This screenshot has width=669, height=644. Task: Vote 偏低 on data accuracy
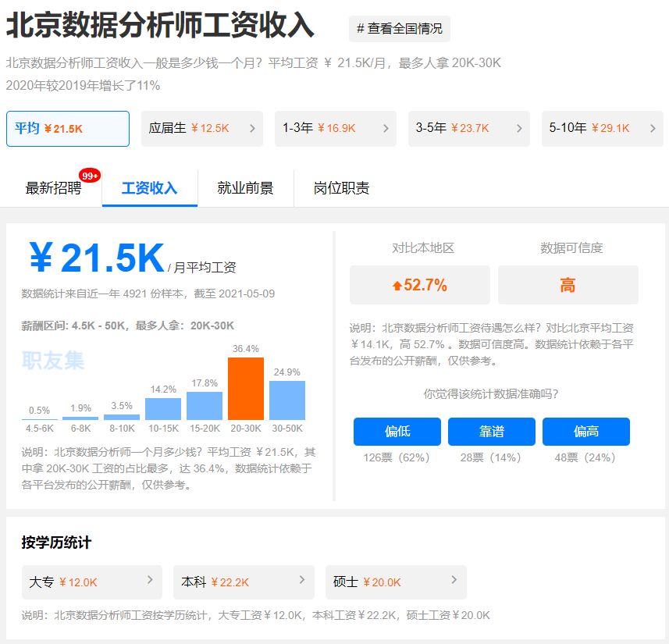[x=397, y=432]
